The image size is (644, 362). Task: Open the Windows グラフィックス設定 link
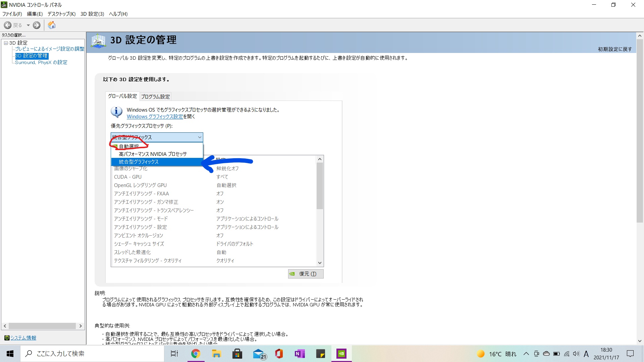pyautogui.click(x=155, y=117)
